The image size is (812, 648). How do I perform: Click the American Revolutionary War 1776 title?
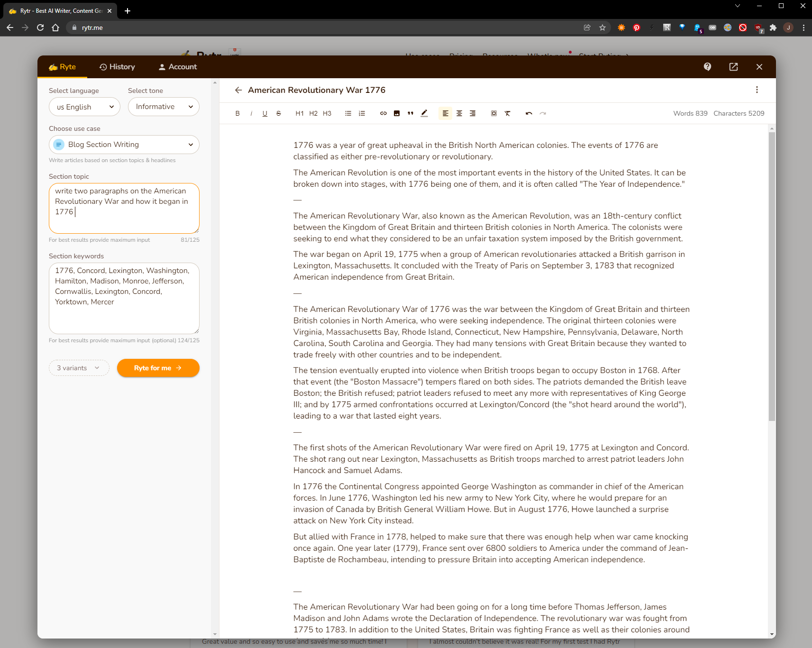tap(317, 90)
